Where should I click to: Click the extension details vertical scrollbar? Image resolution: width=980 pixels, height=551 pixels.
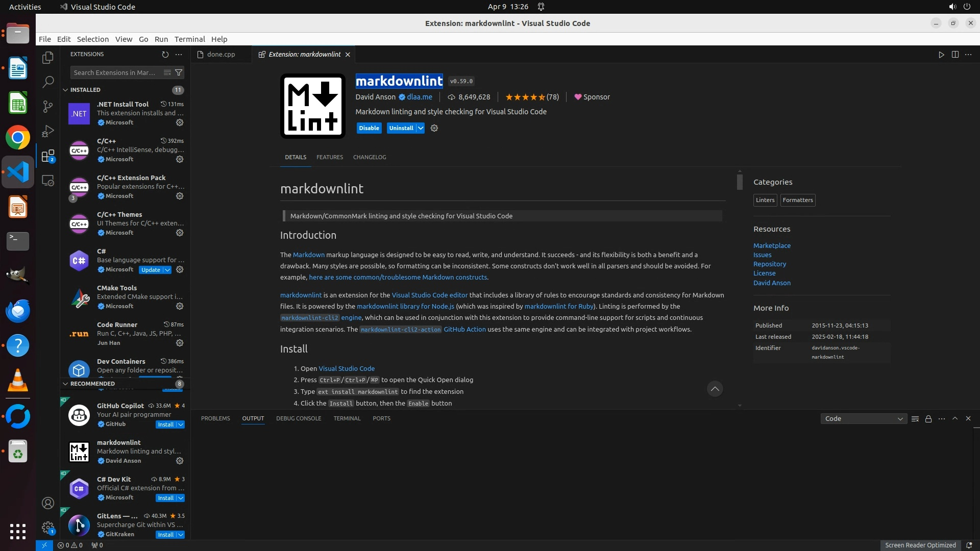pyautogui.click(x=740, y=182)
